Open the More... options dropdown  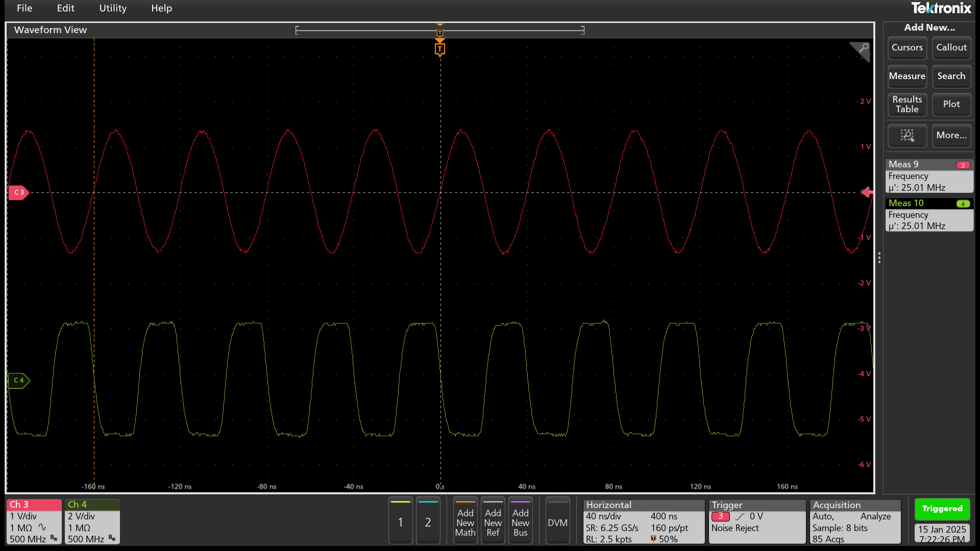click(951, 135)
